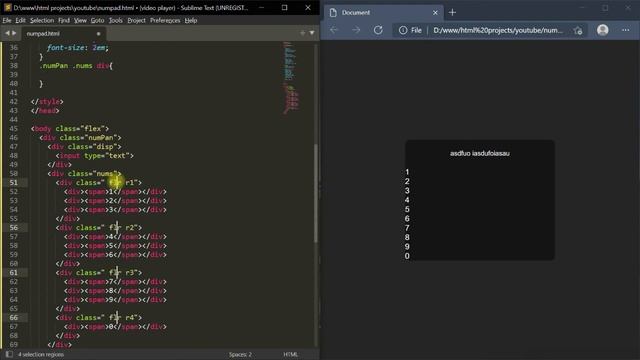Click number 1 in the numpad page

coord(407,172)
